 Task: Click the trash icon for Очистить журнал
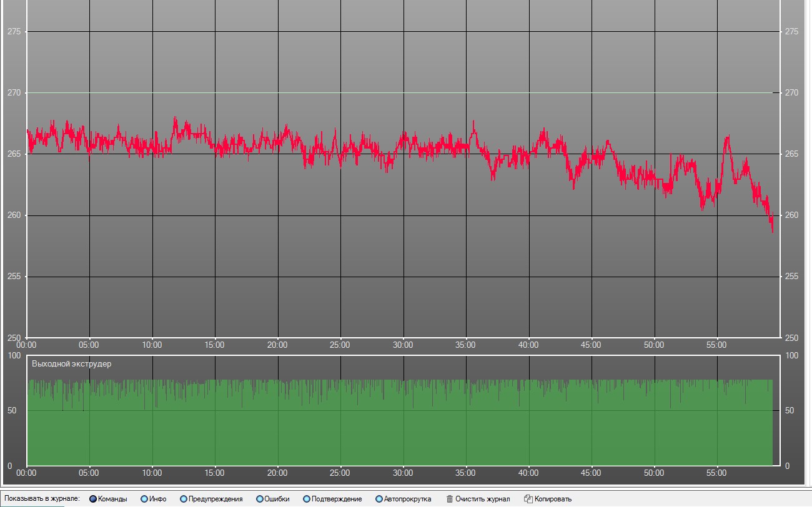[450, 499]
